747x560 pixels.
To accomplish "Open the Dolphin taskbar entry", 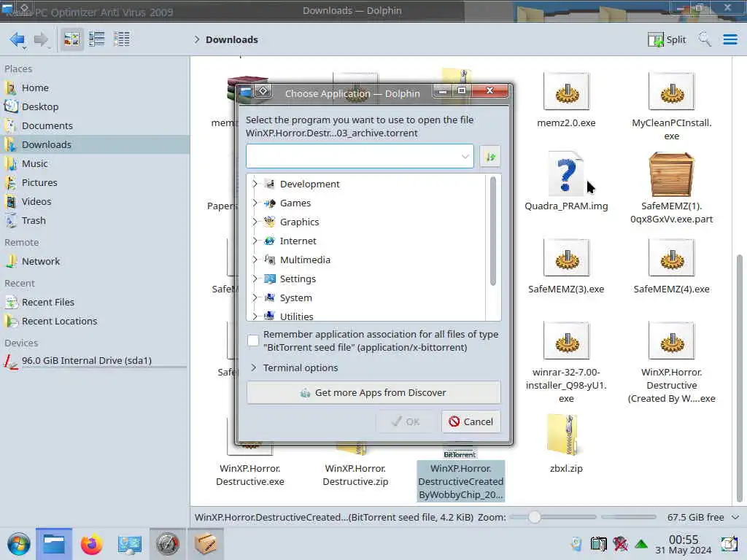I will tap(54, 544).
